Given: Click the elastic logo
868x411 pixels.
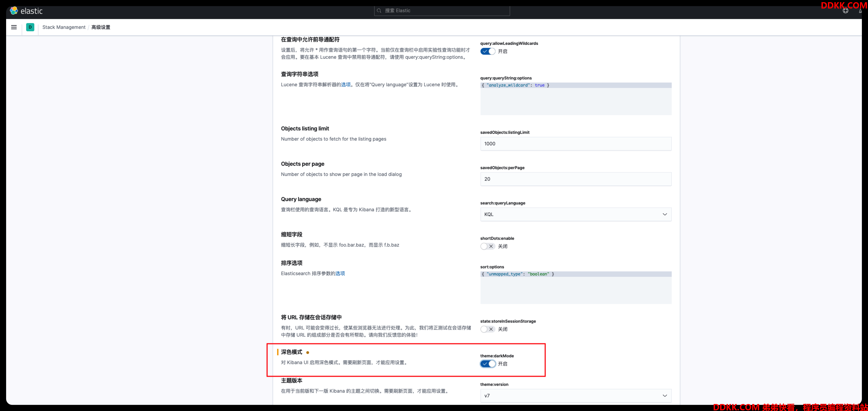Looking at the screenshot, I should [x=26, y=11].
